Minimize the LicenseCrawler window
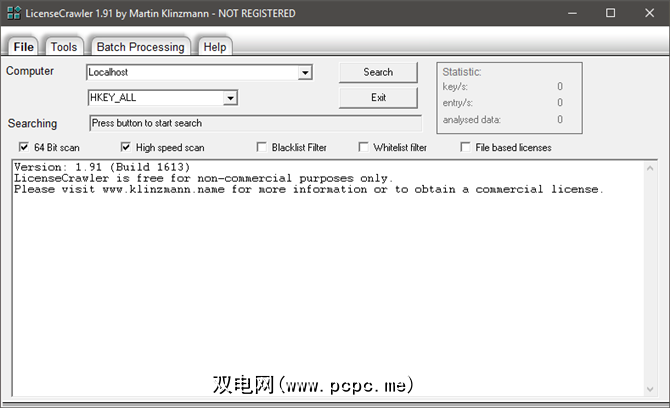The height and width of the screenshot is (408, 670). tap(572, 13)
